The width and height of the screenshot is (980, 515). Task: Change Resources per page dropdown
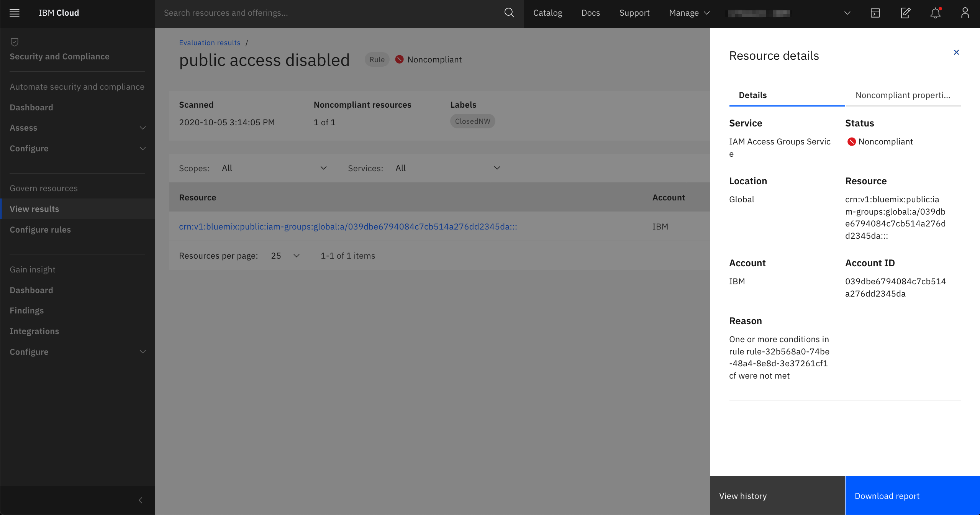[285, 256]
